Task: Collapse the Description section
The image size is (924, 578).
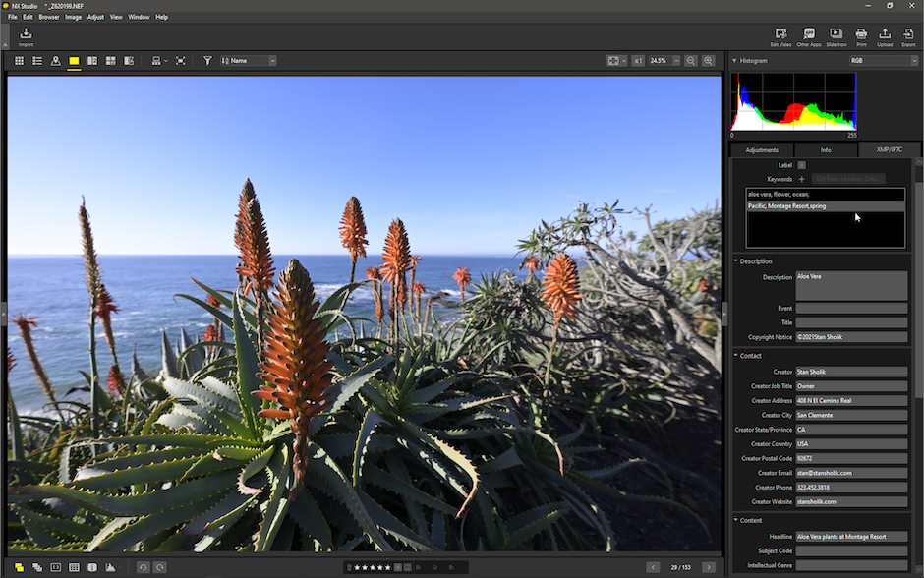Action: (736, 261)
